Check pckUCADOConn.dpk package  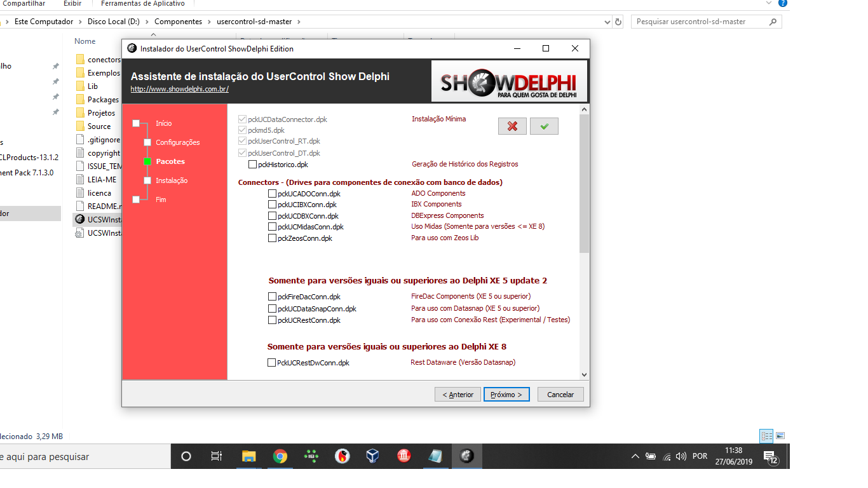coord(272,194)
